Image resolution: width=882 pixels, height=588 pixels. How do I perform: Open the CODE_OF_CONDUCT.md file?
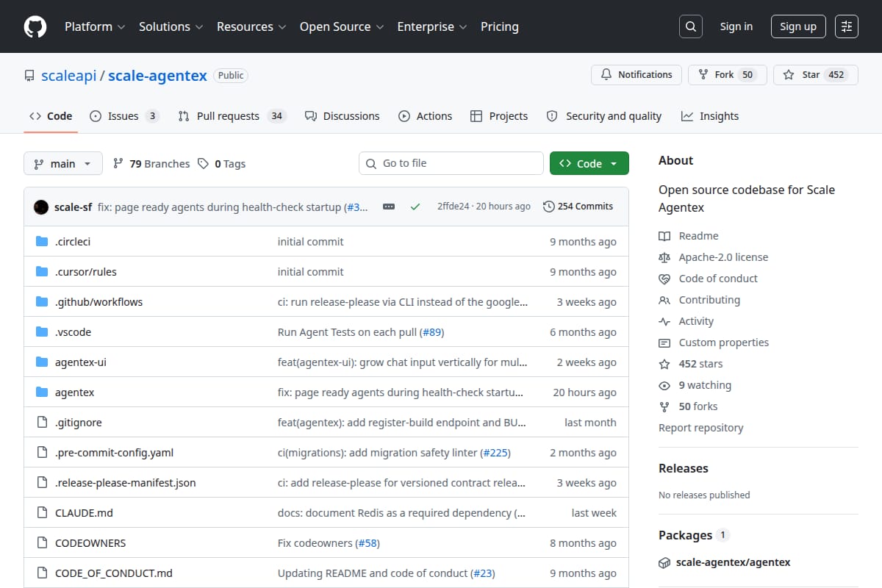114,573
